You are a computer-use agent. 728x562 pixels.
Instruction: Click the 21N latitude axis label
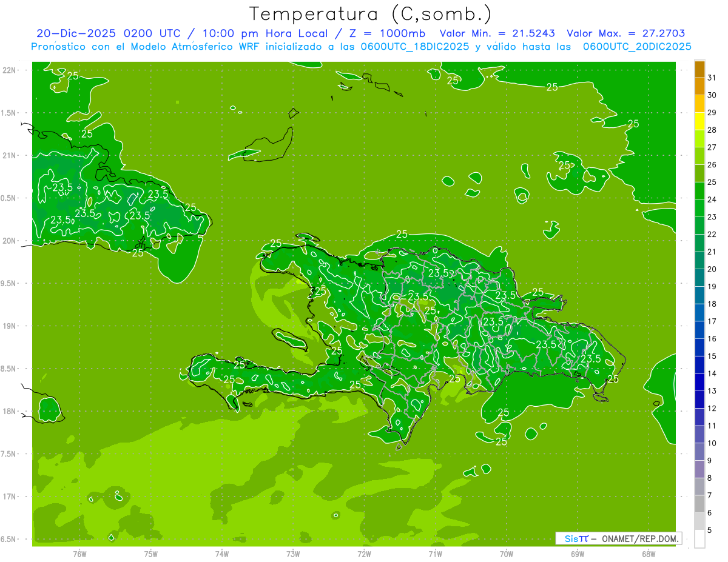click(x=10, y=155)
